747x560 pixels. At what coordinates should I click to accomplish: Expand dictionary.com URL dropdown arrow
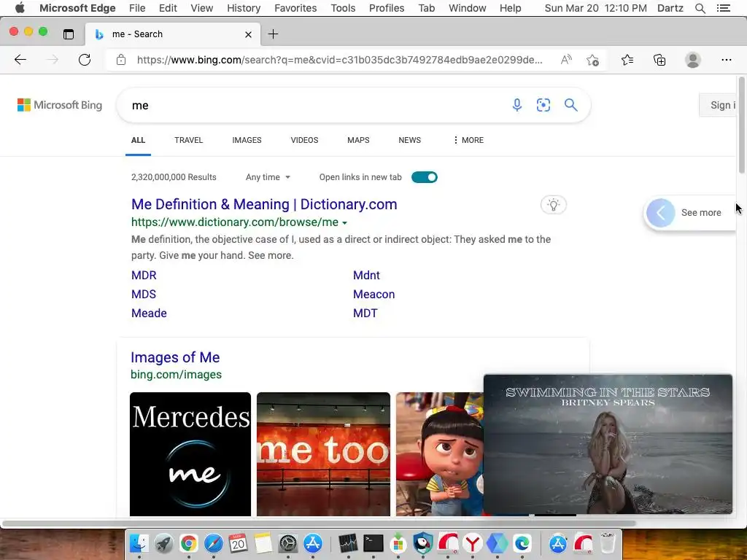tap(345, 223)
